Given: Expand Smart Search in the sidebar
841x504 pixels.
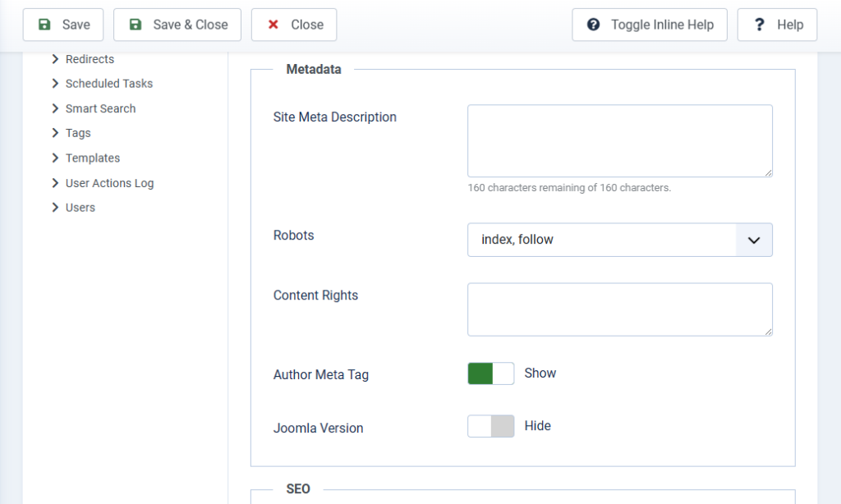Looking at the screenshot, I should coord(101,108).
